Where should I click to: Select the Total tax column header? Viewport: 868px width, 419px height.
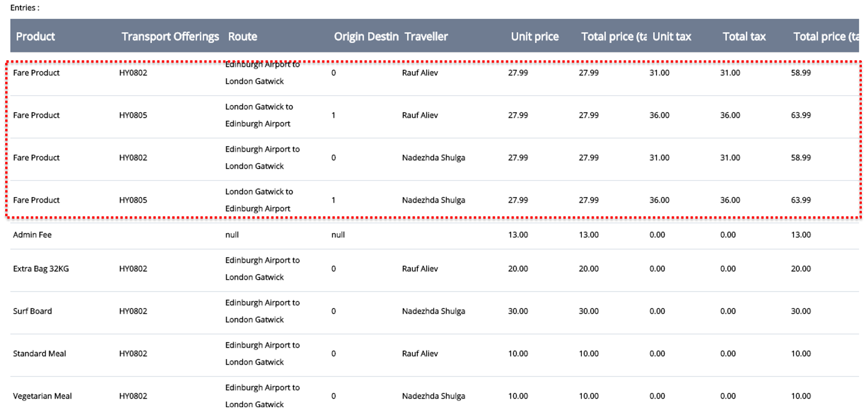point(744,36)
